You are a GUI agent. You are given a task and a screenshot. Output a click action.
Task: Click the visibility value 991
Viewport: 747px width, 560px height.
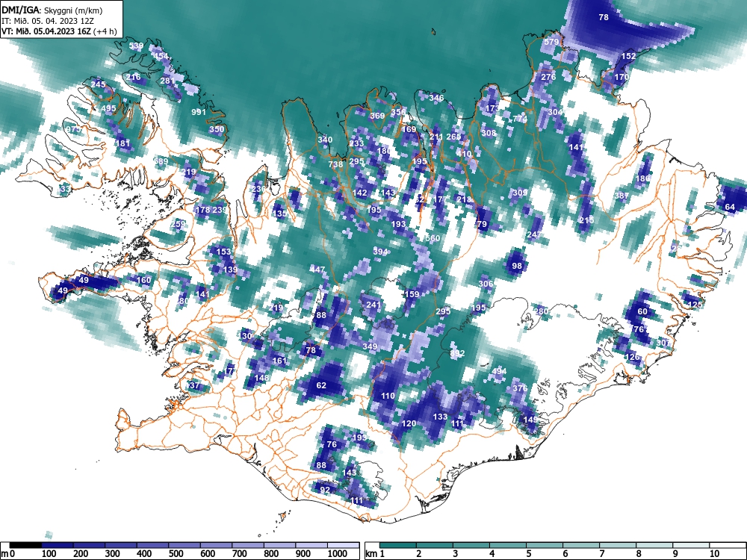(199, 112)
